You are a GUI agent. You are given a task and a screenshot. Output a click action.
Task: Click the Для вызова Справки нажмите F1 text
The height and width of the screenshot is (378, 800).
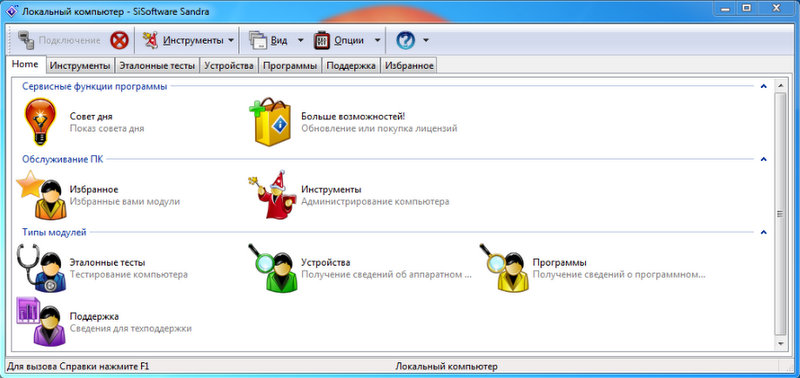(x=78, y=367)
